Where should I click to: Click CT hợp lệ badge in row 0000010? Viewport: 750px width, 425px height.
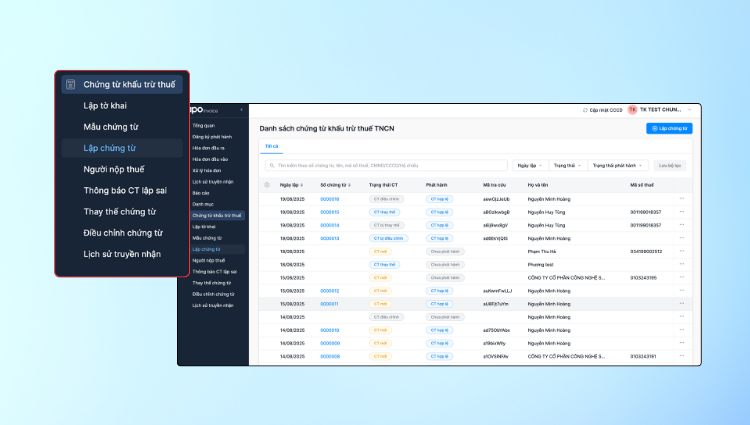coord(439,330)
